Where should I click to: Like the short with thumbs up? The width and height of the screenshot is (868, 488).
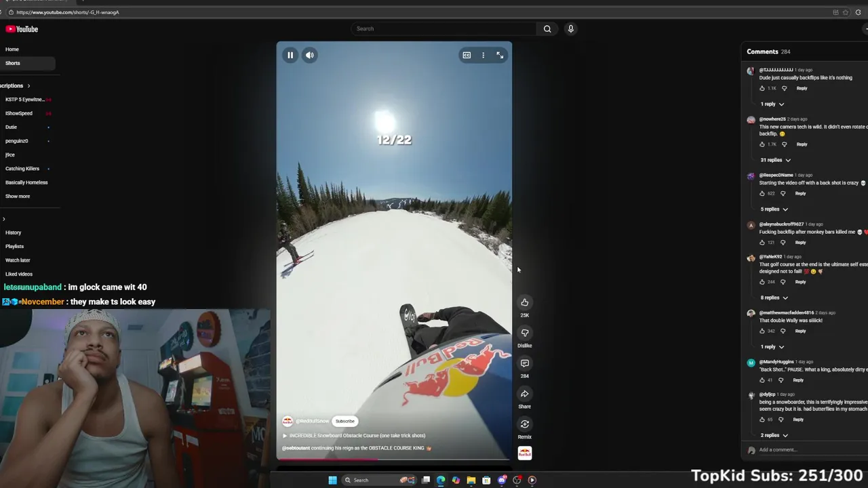[524, 302]
